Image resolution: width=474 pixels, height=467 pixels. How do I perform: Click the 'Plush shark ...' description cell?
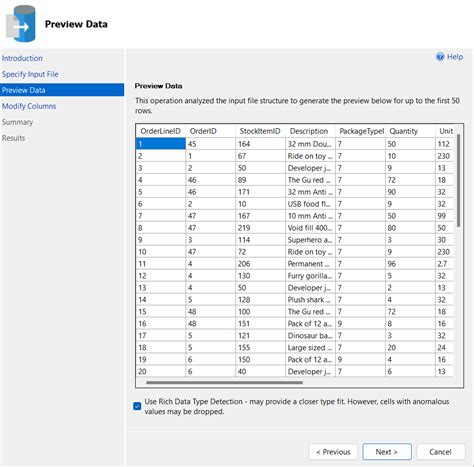[x=310, y=300]
